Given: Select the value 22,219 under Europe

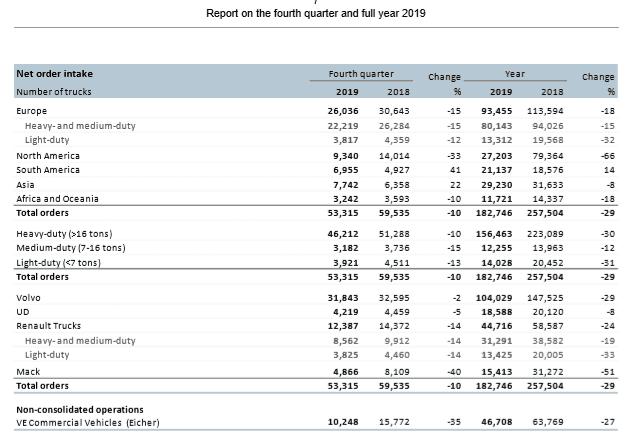Looking at the screenshot, I should (x=343, y=126).
